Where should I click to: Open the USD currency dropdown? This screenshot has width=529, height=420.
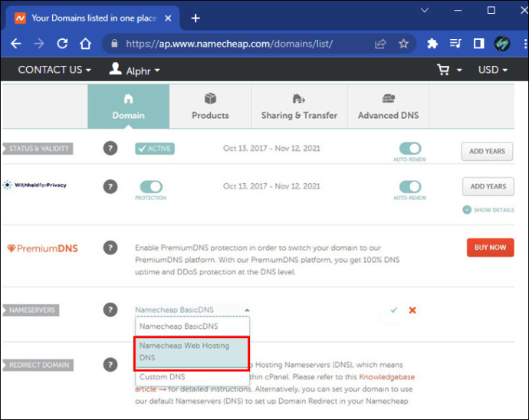pyautogui.click(x=492, y=70)
